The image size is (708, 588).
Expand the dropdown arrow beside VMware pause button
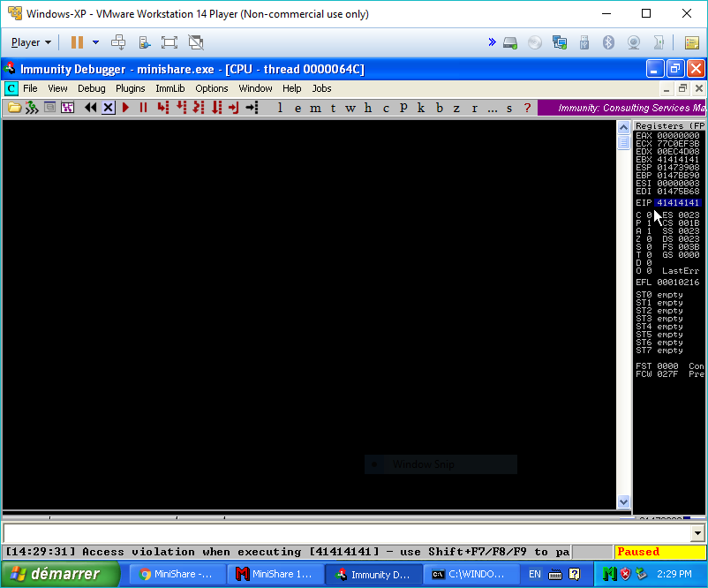(95, 42)
